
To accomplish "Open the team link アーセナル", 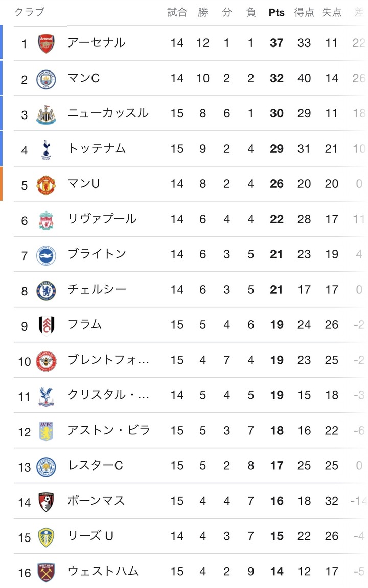I will tap(97, 43).
